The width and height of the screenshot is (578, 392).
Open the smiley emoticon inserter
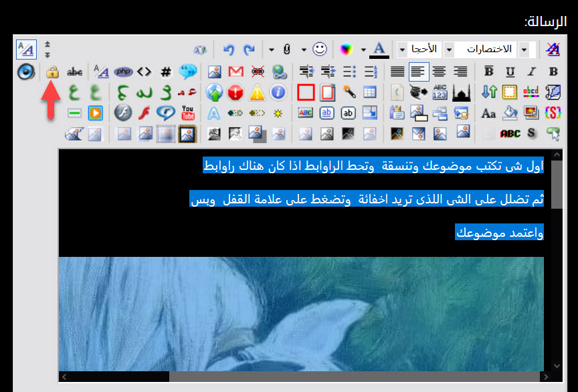(320, 50)
